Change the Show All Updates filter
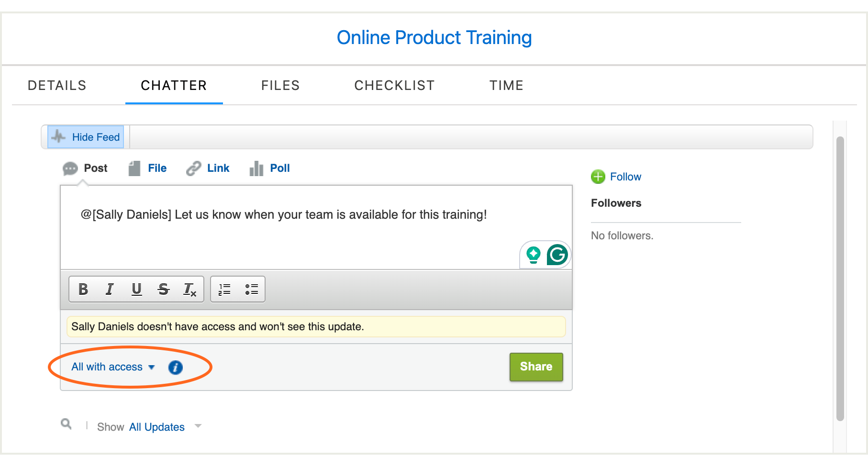Viewport: 868px width, 469px height. (x=157, y=426)
